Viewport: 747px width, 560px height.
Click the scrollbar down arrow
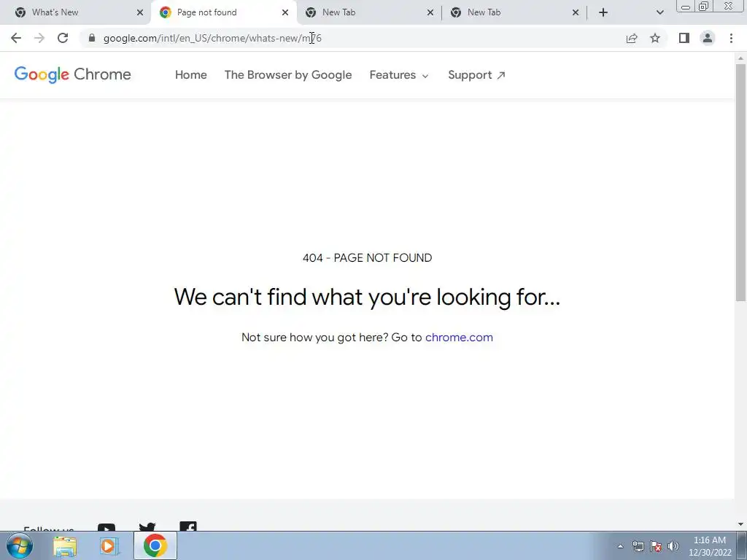click(740, 525)
